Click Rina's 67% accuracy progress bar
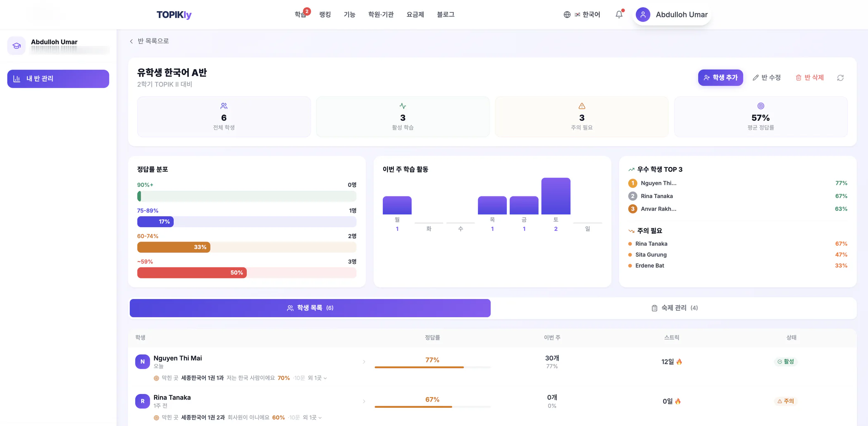This screenshot has width=868, height=426. point(432,407)
